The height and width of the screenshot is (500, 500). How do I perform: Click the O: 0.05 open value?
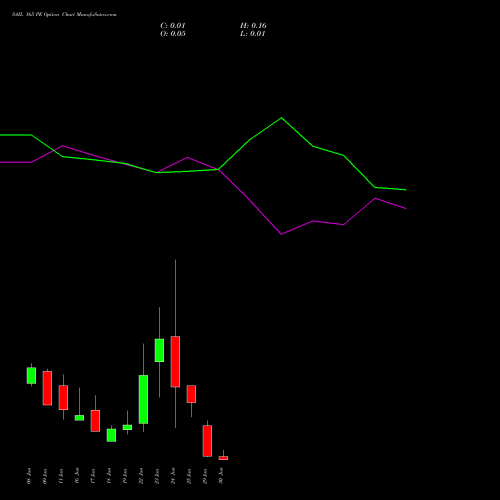[x=173, y=34]
